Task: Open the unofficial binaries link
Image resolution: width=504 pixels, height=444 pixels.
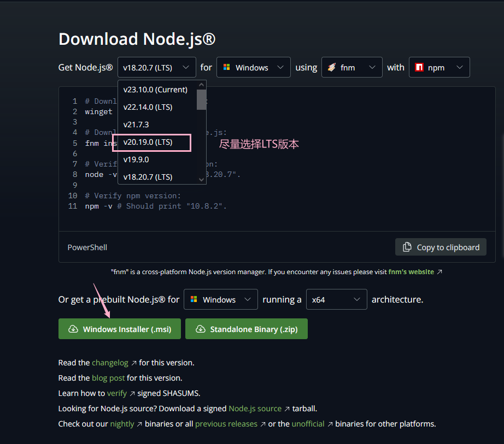Action: (308, 424)
